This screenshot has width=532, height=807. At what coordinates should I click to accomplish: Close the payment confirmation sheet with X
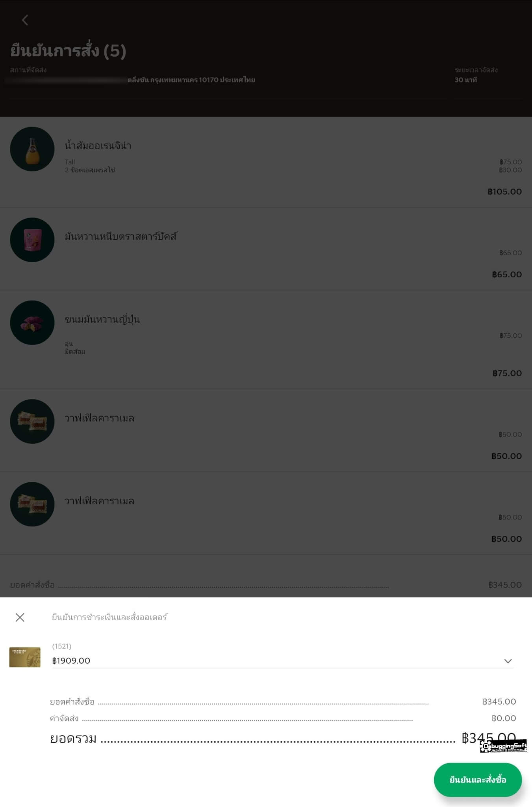tap(20, 617)
